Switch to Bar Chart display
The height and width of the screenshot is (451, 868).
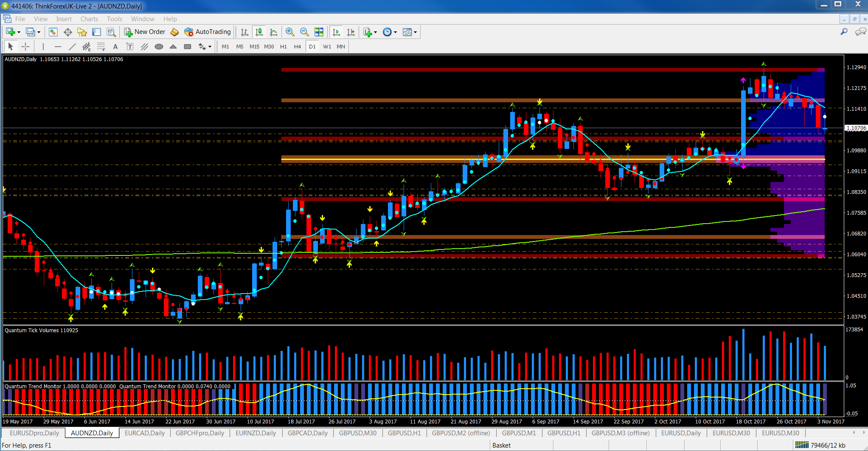244,32
